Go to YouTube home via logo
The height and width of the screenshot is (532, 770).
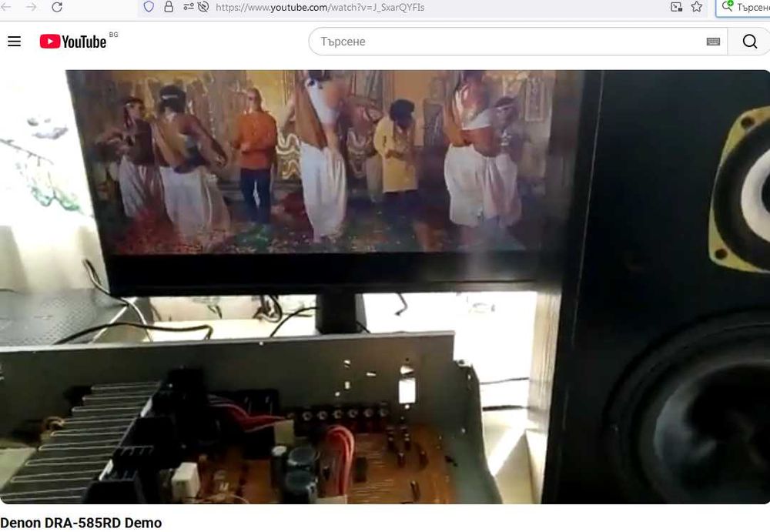tap(72, 42)
